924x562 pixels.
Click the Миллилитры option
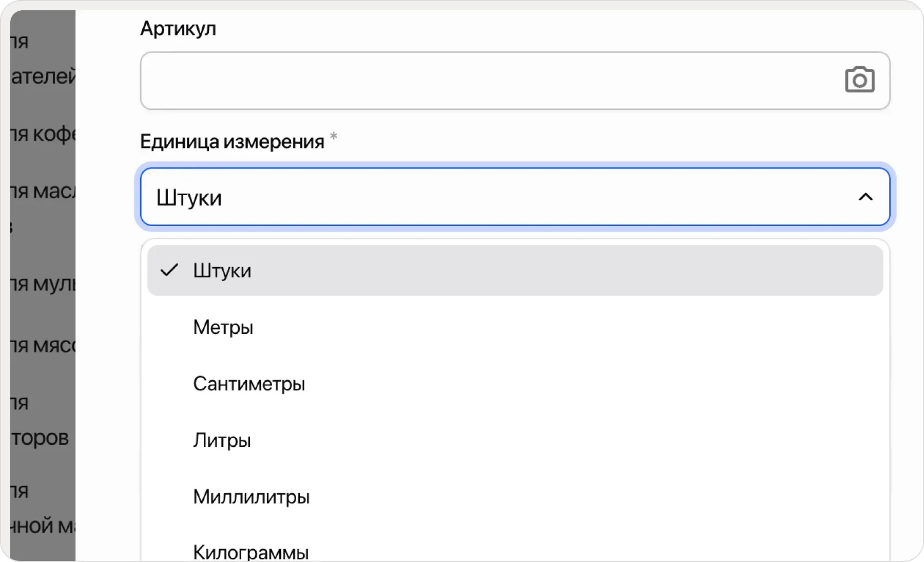coord(251,496)
